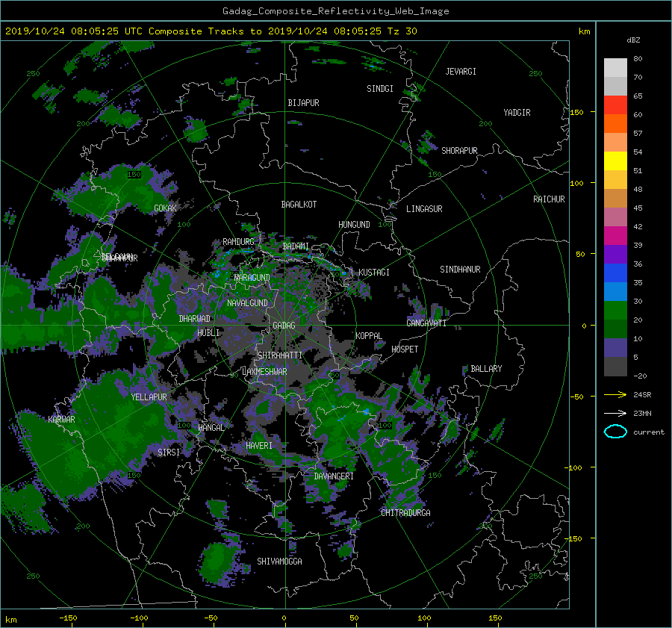Click the RAICHUR city label
The image size is (672, 628).
tap(549, 199)
